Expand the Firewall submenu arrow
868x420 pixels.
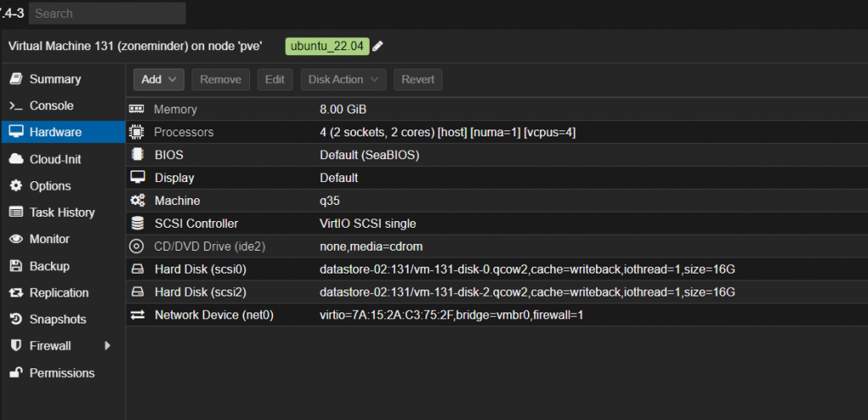[108, 345]
